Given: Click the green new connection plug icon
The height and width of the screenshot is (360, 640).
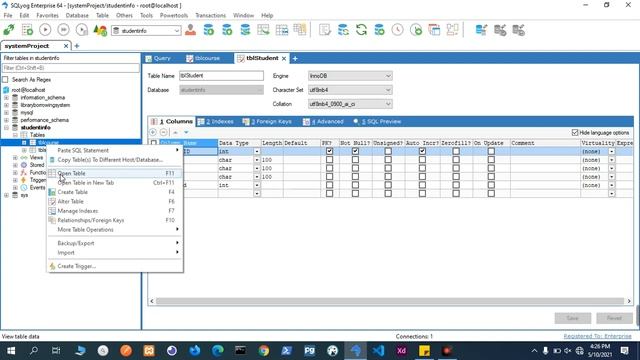Looking at the screenshot, I should pyautogui.click(x=9, y=30).
